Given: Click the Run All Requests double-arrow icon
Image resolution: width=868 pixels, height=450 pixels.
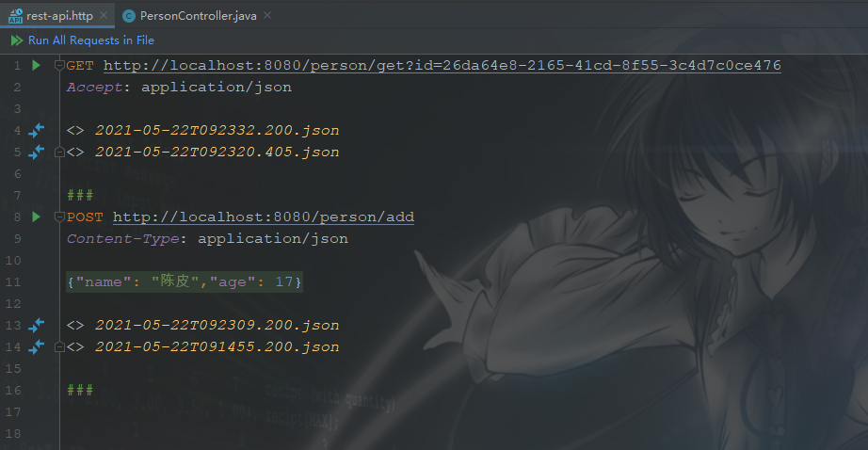Looking at the screenshot, I should 17,40.
